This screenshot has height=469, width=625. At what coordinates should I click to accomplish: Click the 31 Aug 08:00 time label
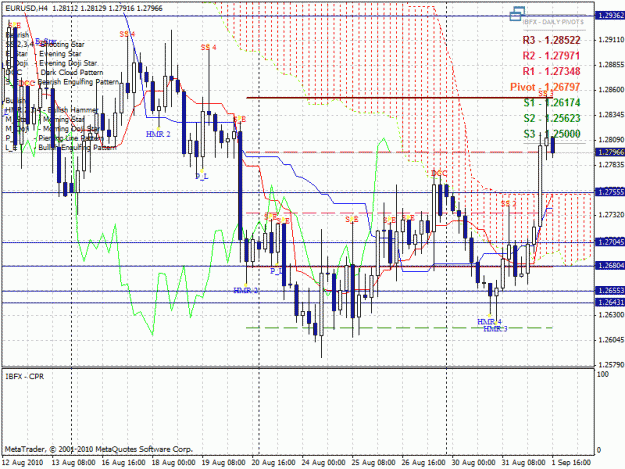coord(523,462)
